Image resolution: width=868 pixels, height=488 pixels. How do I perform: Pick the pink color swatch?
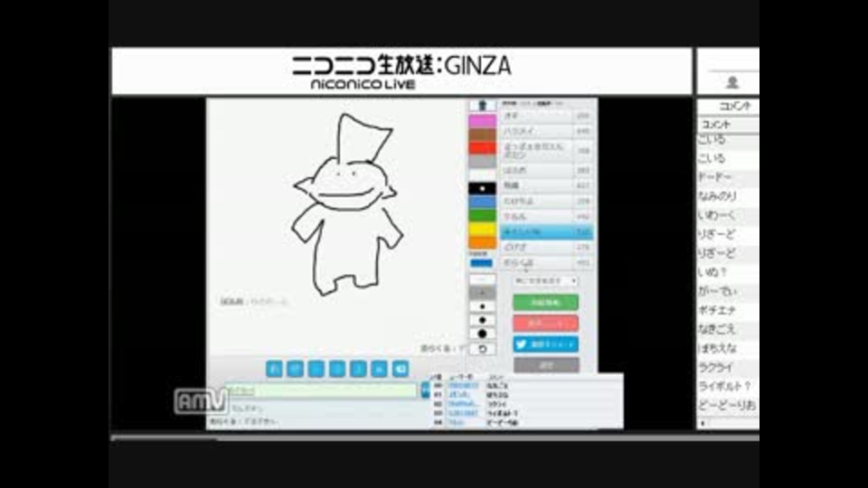(482, 120)
